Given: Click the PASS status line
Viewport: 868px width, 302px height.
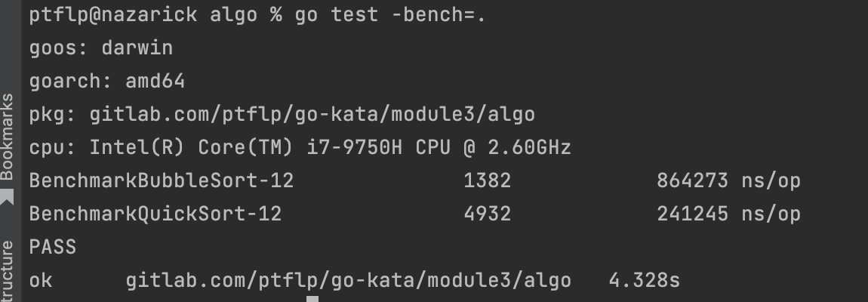Looking at the screenshot, I should point(53,247).
